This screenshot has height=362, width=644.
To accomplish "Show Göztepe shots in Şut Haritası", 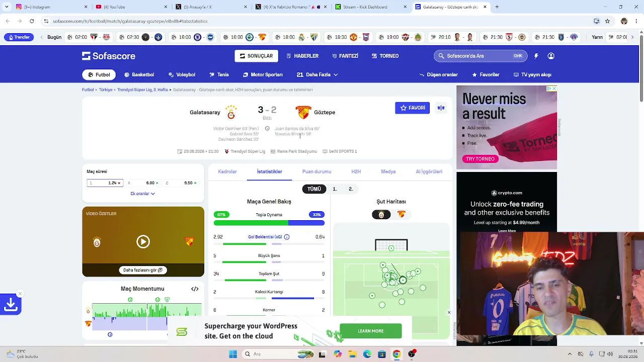I will [x=401, y=215].
